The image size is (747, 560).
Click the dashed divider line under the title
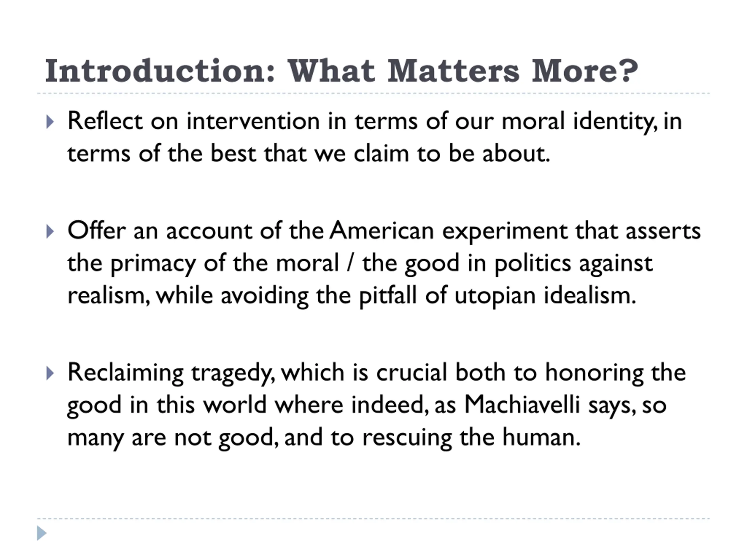pos(373,93)
